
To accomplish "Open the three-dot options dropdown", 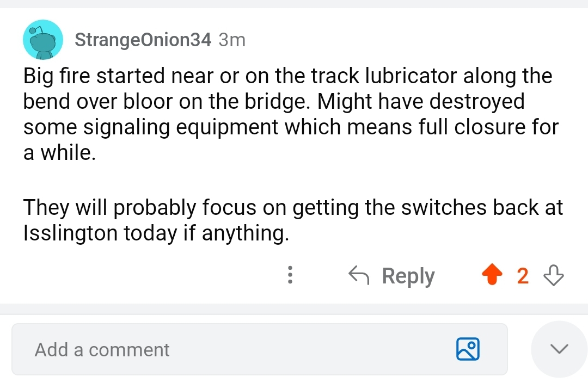I will pyautogui.click(x=290, y=276).
